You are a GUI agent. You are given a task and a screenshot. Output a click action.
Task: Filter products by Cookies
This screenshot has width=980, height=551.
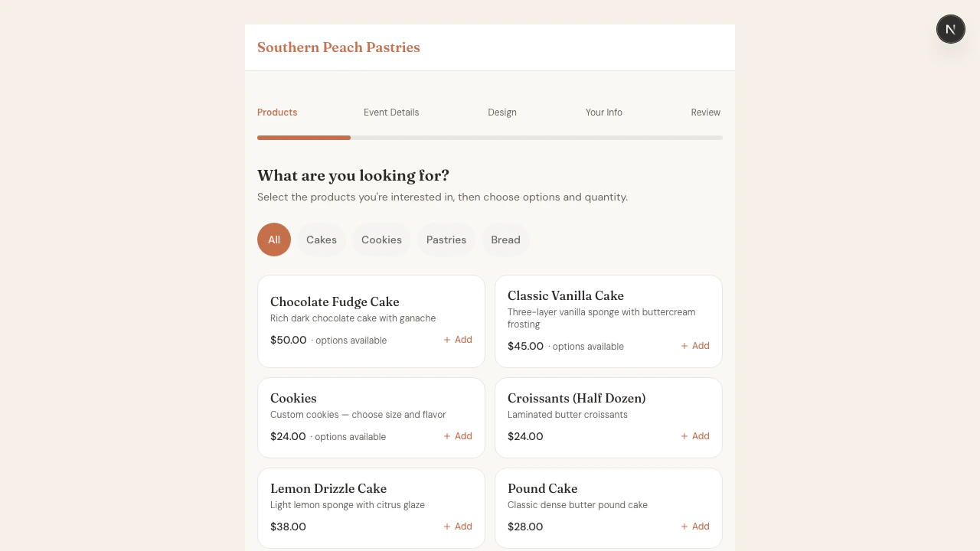pyautogui.click(x=381, y=240)
